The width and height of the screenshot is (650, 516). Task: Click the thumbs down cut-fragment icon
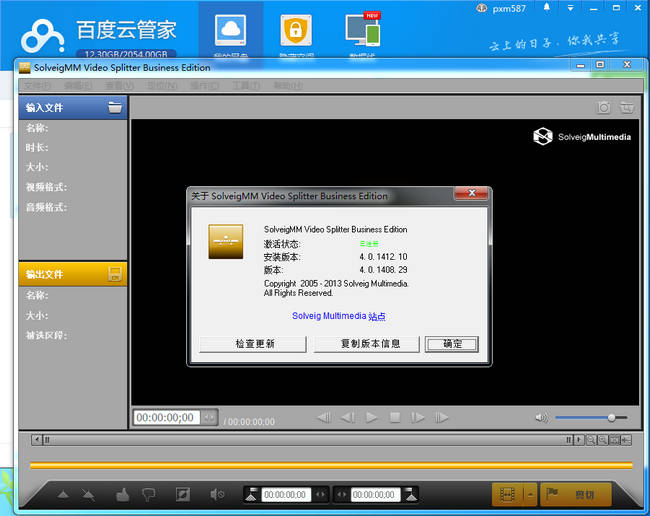click(148, 494)
